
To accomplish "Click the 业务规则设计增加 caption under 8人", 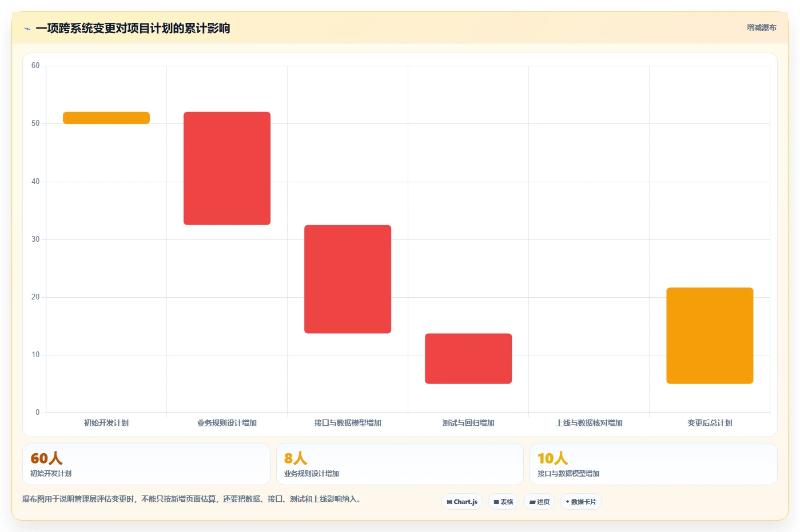I will point(312,474).
